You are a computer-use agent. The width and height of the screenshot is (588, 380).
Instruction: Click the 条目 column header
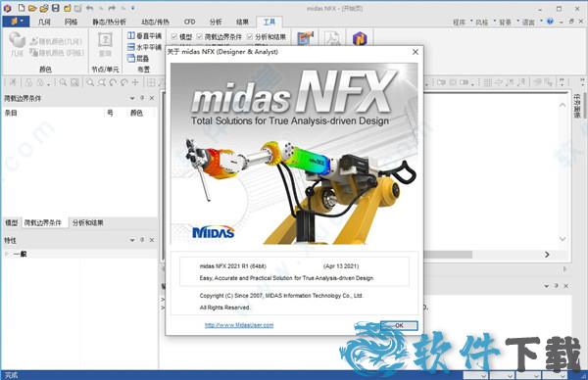click(x=11, y=113)
